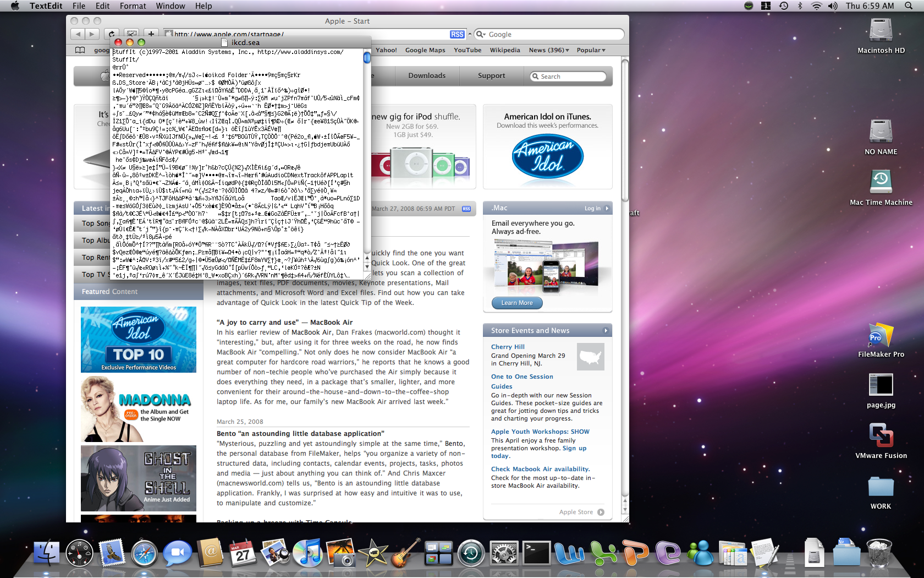This screenshot has height=578, width=924.
Task: Open Apple Youth Workshops: SHOW link
Action: [540, 432]
